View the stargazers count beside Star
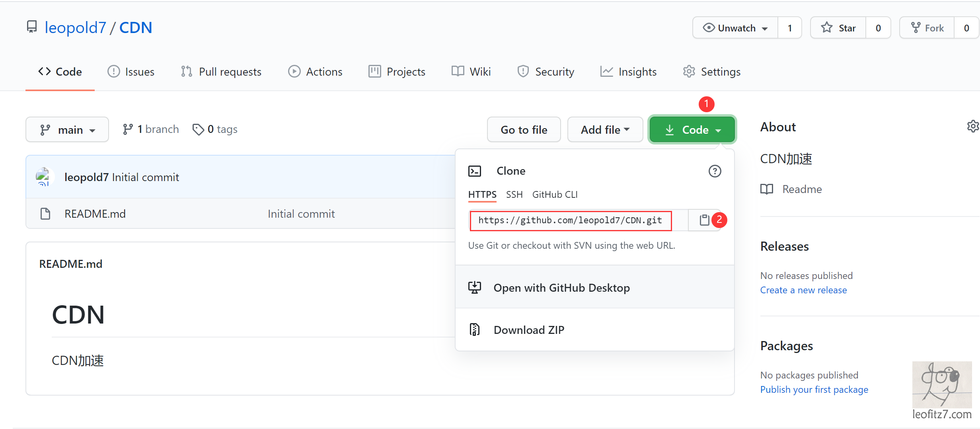The image size is (980, 429). pos(878,28)
